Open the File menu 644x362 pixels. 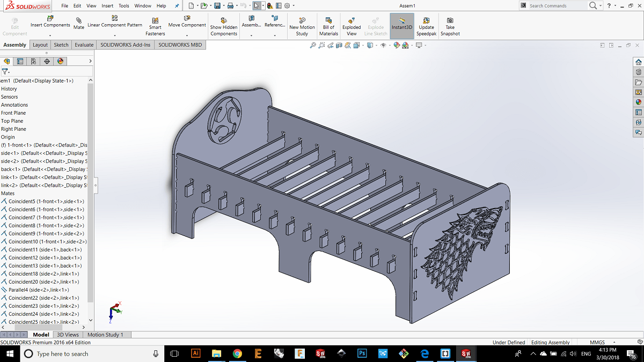pos(64,6)
